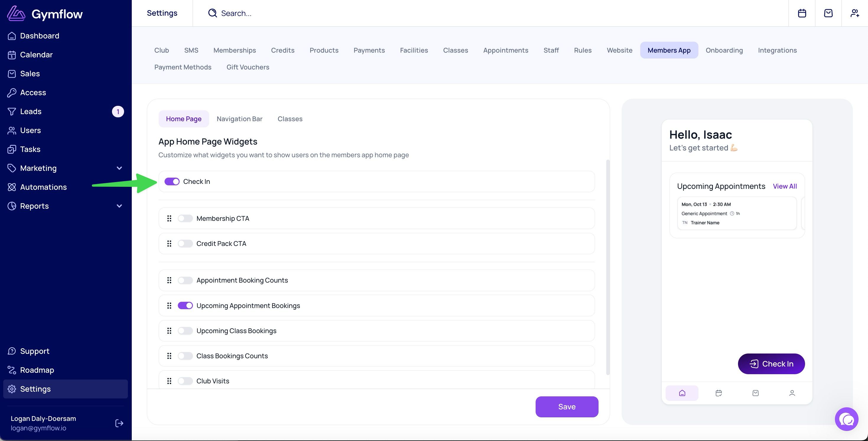Screen dimensions: 868x441
Task: Open the Memberships settings tab
Action: [x=235, y=50]
